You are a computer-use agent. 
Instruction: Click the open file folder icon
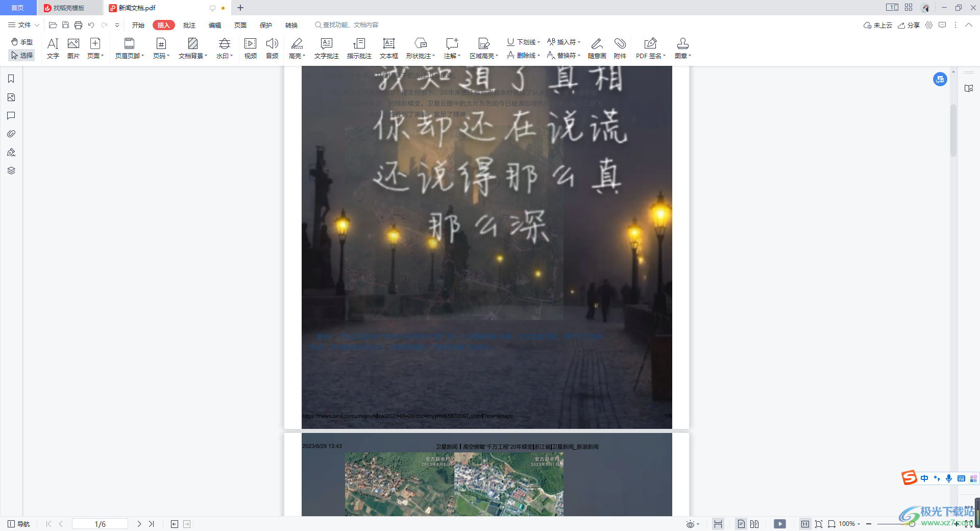(53, 25)
